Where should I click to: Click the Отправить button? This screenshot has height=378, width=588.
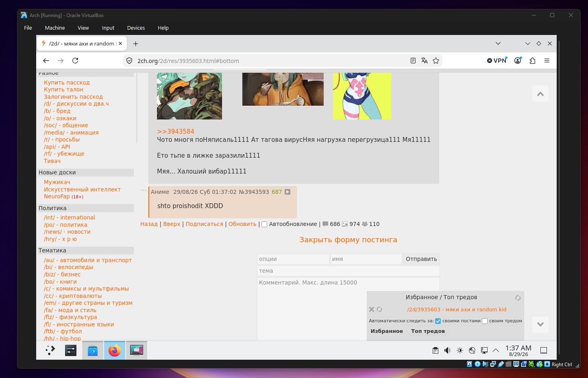coord(421,259)
